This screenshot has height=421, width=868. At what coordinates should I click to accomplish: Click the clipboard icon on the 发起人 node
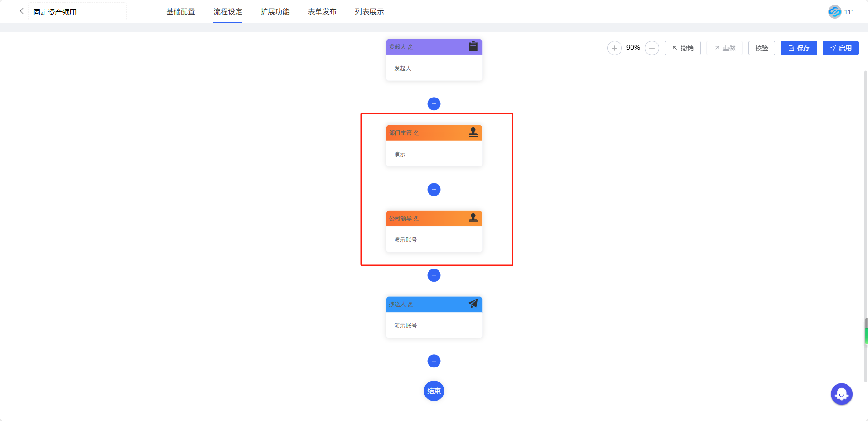coord(473,46)
